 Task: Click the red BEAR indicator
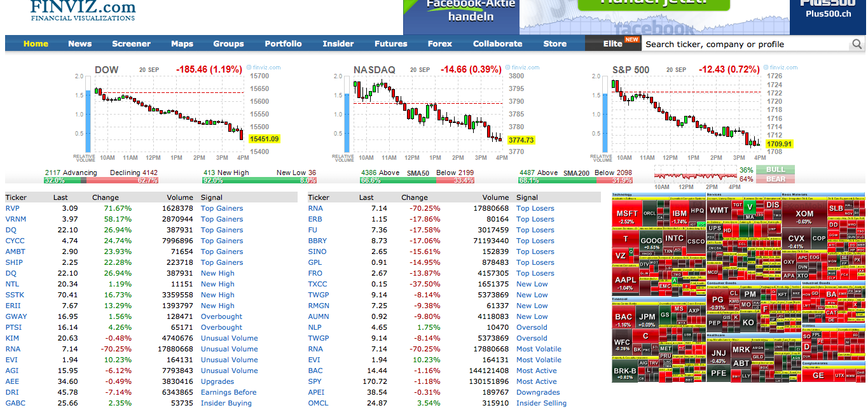click(x=775, y=180)
